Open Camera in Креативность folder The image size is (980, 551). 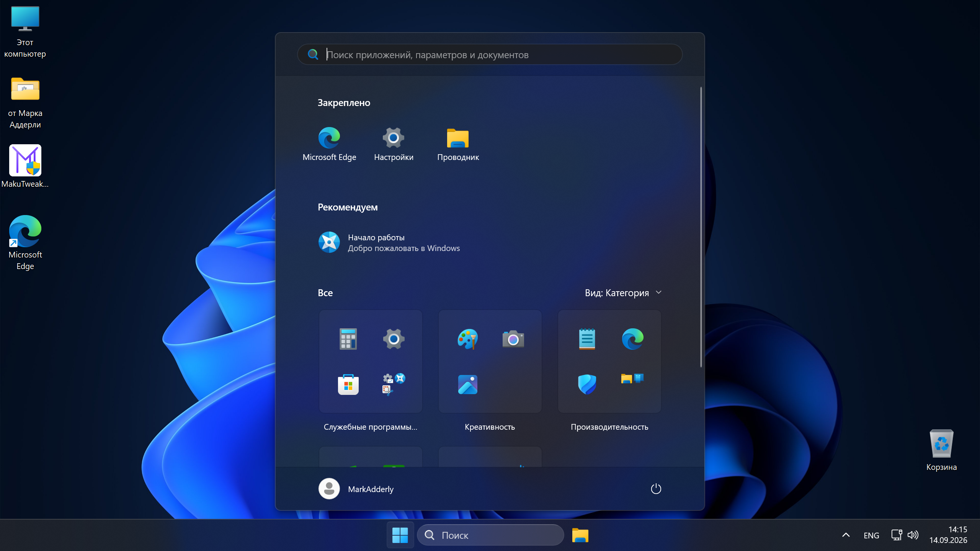pos(513,339)
